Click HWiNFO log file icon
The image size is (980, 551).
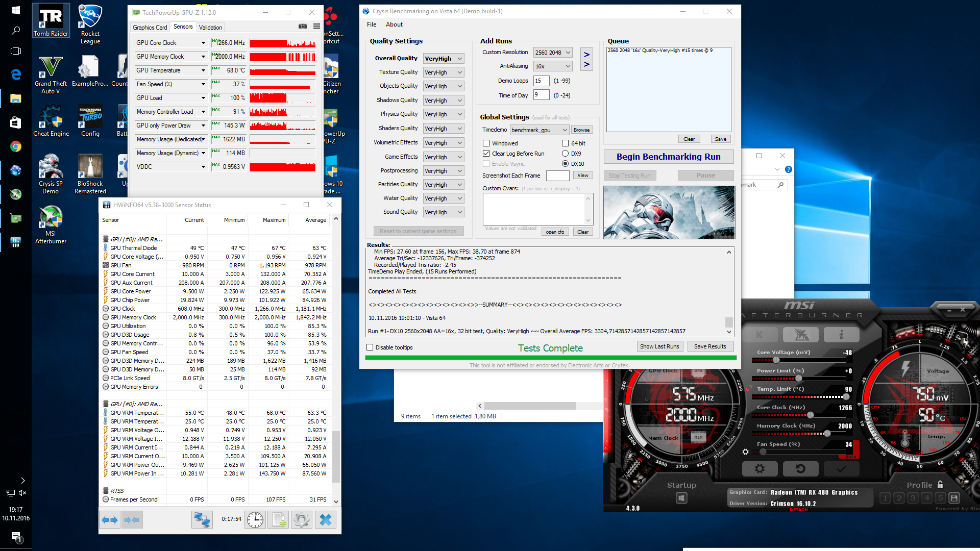click(x=278, y=520)
